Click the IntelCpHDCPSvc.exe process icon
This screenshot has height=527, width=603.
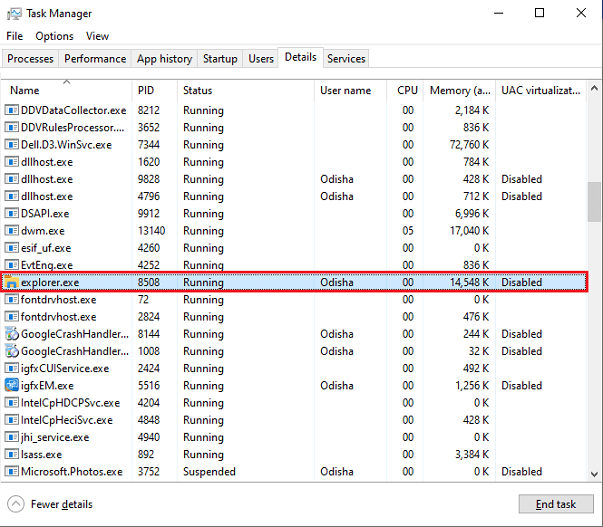[x=11, y=403]
